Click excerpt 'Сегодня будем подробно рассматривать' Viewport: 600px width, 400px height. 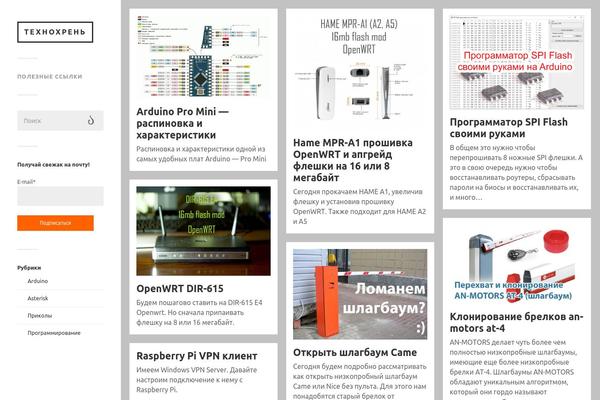point(360,366)
